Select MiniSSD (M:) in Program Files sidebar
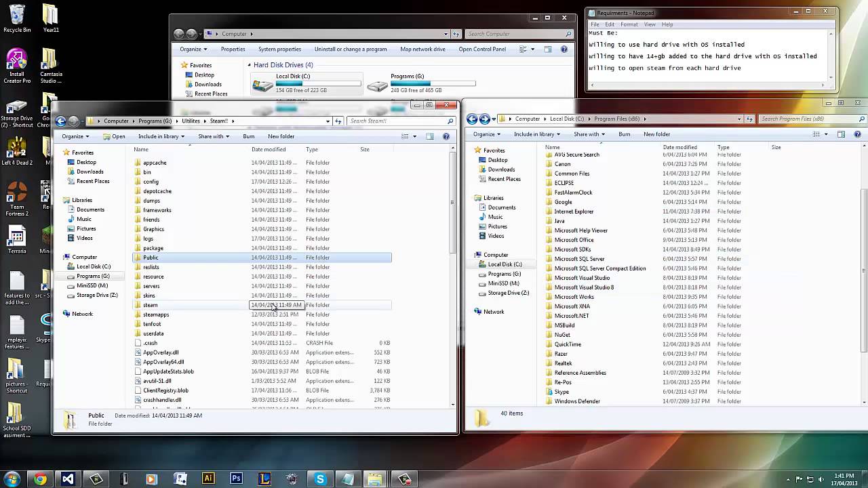Viewport: 868px width, 488px height. coord(503,283)
